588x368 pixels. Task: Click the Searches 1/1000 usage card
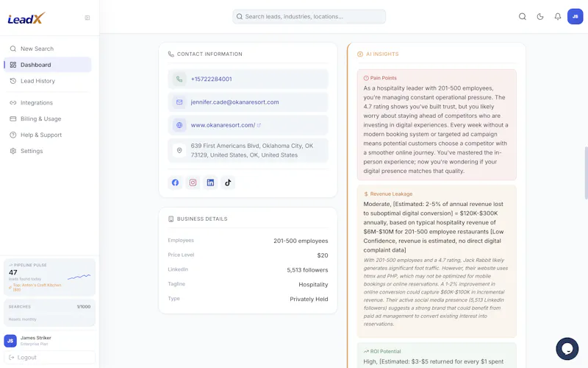point(49,313)
